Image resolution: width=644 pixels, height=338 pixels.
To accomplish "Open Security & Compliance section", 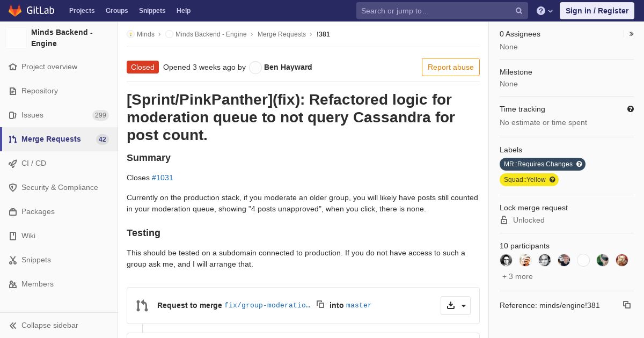I will point(60,187).
